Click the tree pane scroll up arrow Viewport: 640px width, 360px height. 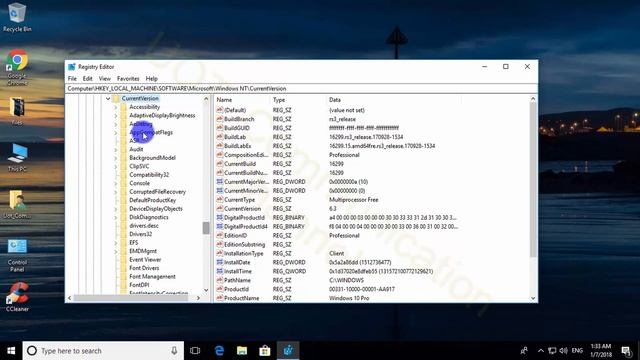[x=206, y=99]
